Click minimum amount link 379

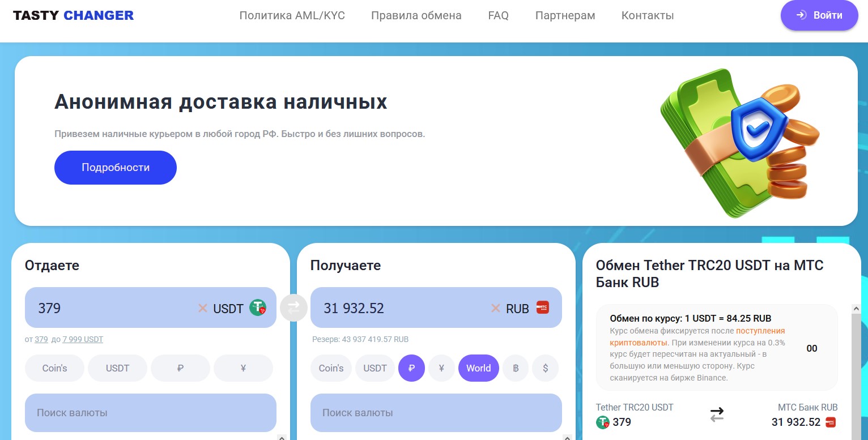click(x=41, y=339)
